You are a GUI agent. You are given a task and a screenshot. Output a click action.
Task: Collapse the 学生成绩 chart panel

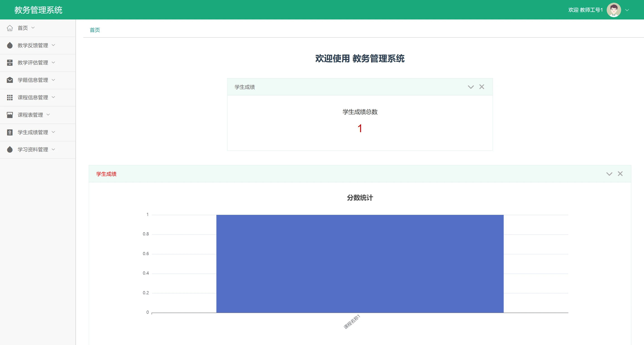pos(609,174)
